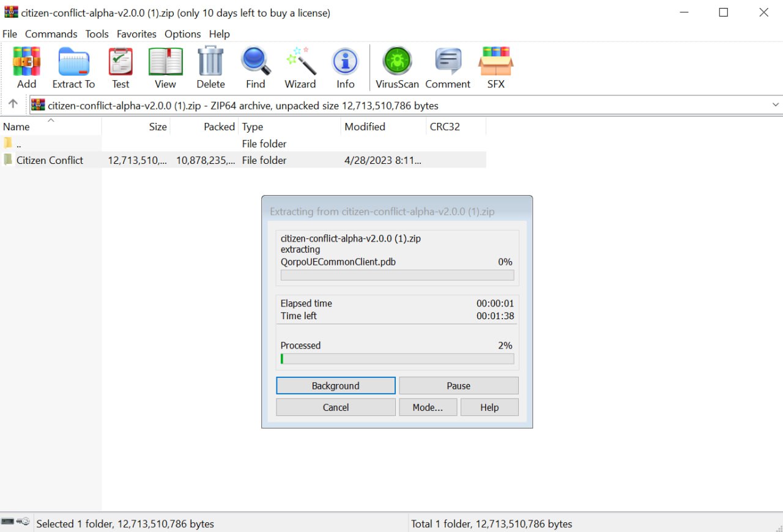Click the Background button
Screen dimensions: 783x532
[x=336, y=386]
